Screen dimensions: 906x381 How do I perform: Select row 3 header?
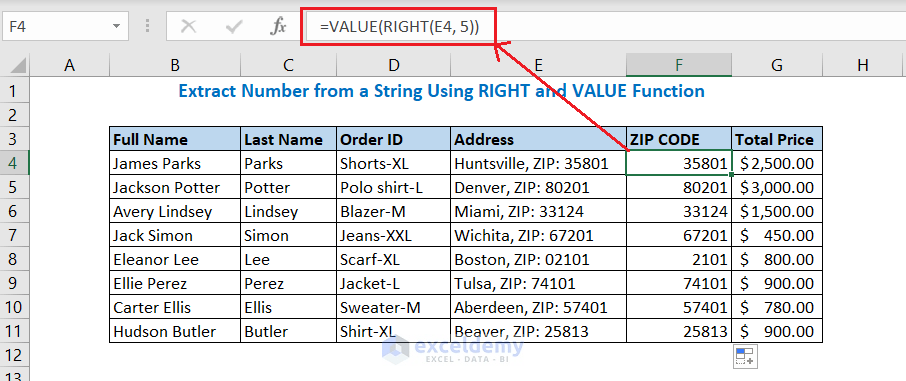coord(14,139)
